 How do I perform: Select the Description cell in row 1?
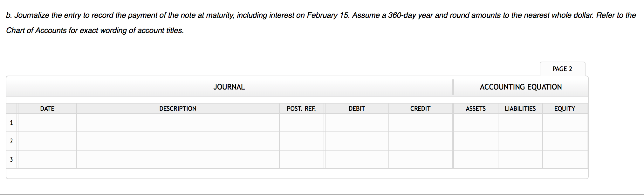pos(178,123)
